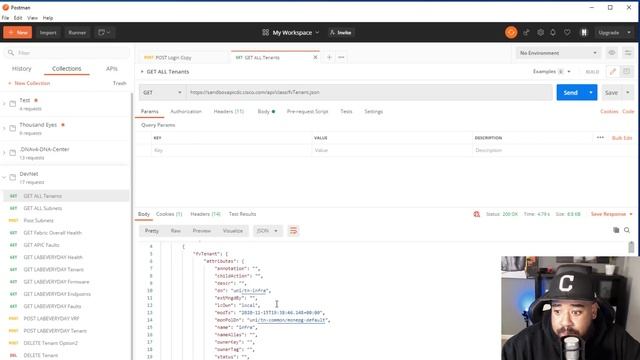640x360 pixels.
Task: Click the workspace grid icon
Action: click(265, 32)
